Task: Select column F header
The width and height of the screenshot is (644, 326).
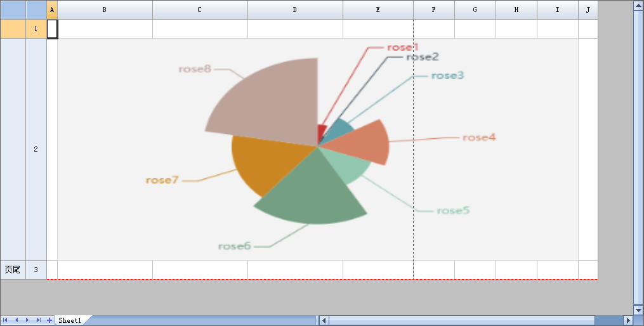Action: tap(434, 10)
